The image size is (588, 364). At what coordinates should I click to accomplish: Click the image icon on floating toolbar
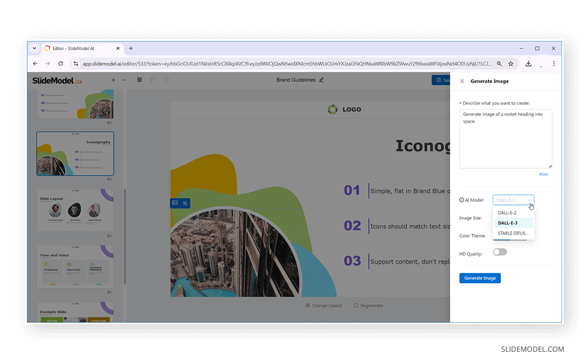(x=175, y=203)
